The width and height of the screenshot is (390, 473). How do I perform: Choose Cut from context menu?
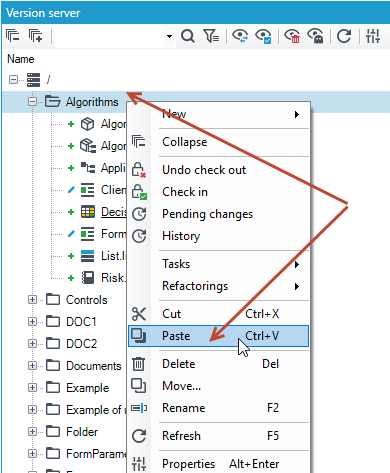(219, 314)
